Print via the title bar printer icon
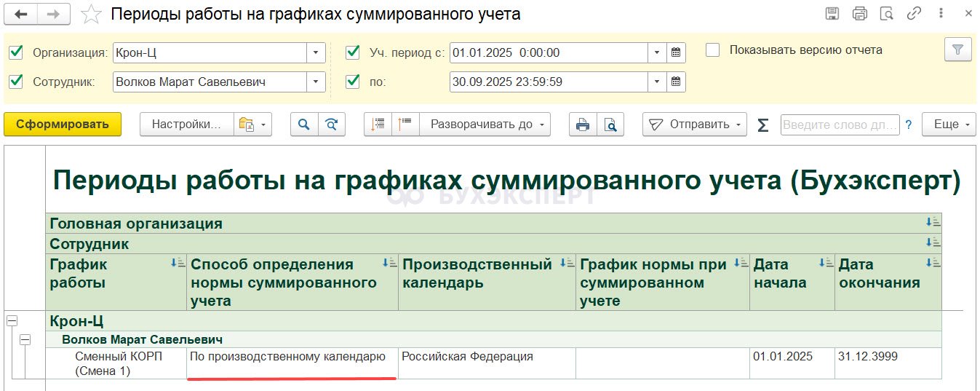The image size is (980, 391). pyautogui.click(x=859, y=14)
